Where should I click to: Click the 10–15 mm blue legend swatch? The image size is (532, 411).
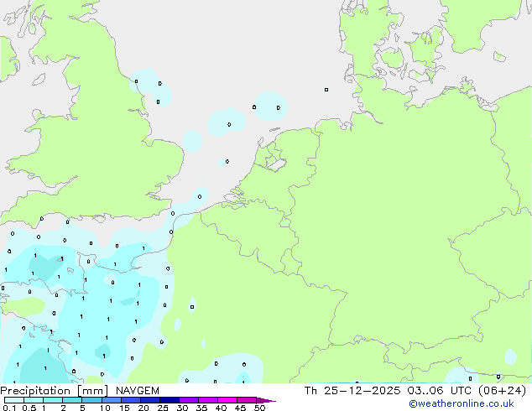(x=112, y=400)
